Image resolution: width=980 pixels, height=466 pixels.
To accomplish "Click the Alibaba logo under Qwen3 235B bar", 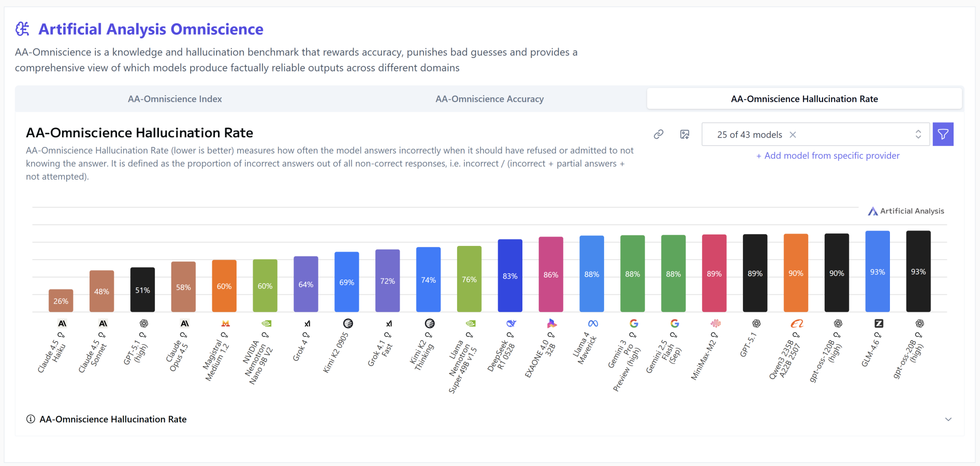I will 797,324.
